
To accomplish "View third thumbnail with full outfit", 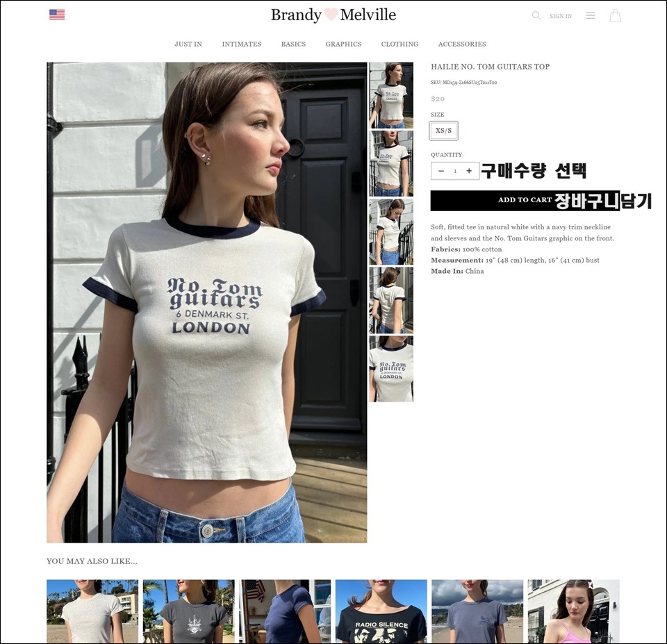I will [391, 232].
